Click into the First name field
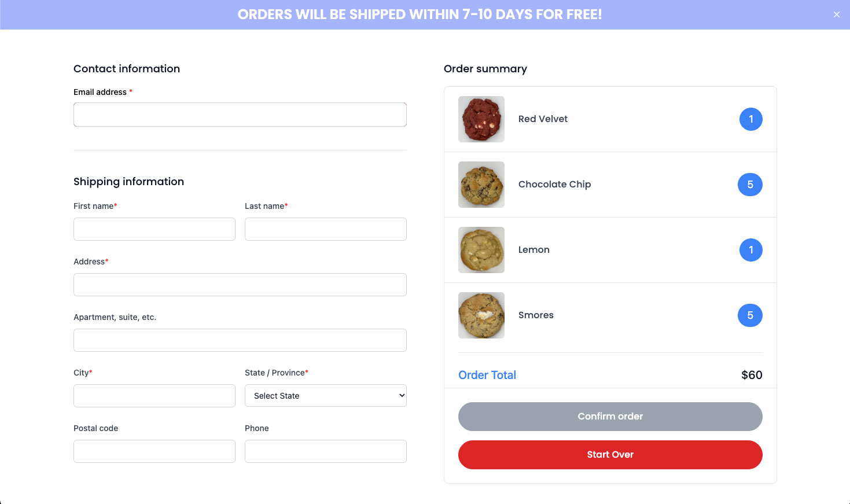The height and width of the screenshot is (504, 850). 154,229
